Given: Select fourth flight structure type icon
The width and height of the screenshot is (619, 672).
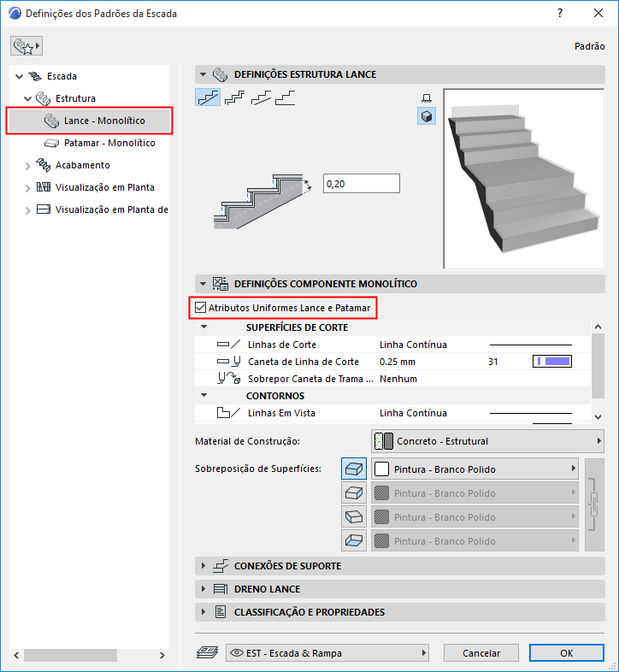Looking at the screenshot, I should pyautogui.click(x=286, y=98).
